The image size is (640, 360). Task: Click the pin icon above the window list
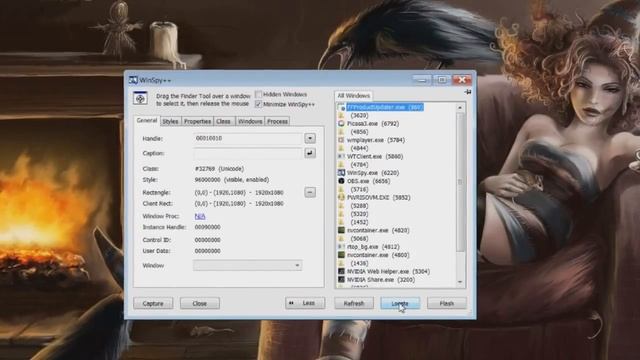click(x=468, y=92)
